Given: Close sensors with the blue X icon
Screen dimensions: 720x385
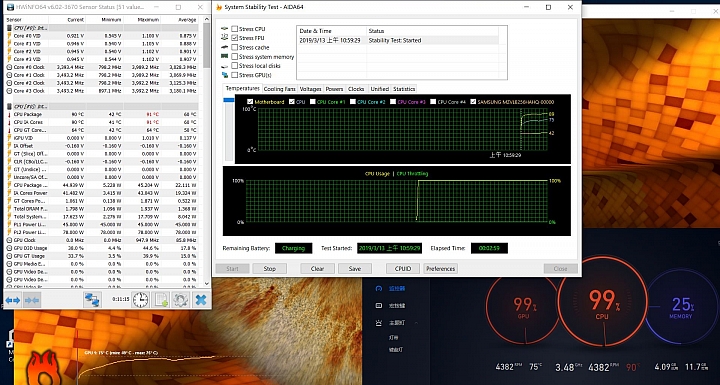Looking at the screenshot, I should click(201, 300).
